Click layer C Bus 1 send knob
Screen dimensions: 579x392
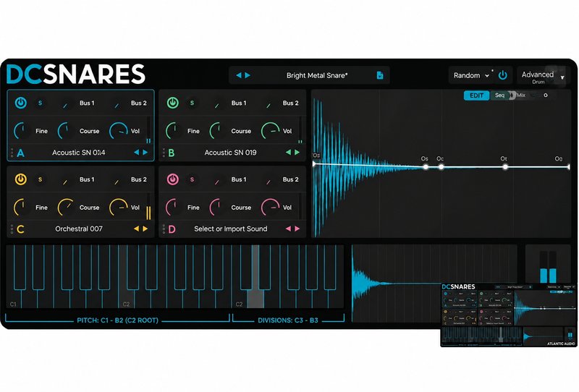(65, 182)
